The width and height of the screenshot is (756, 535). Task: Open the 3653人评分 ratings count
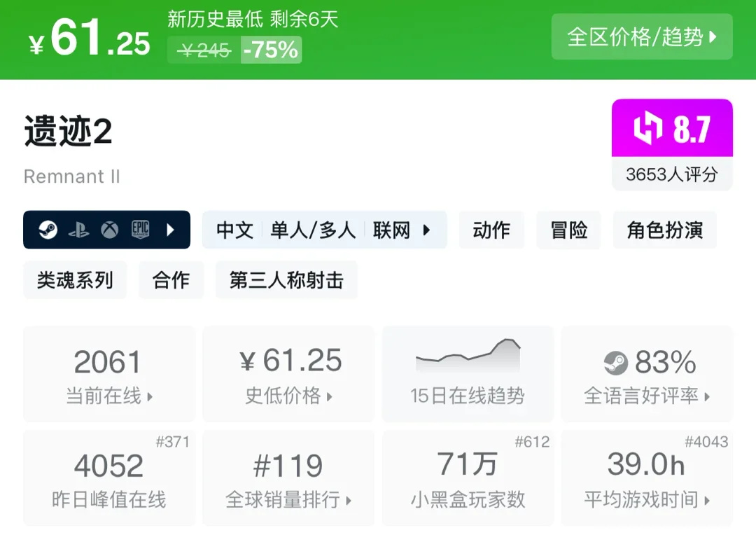point(671,174)
